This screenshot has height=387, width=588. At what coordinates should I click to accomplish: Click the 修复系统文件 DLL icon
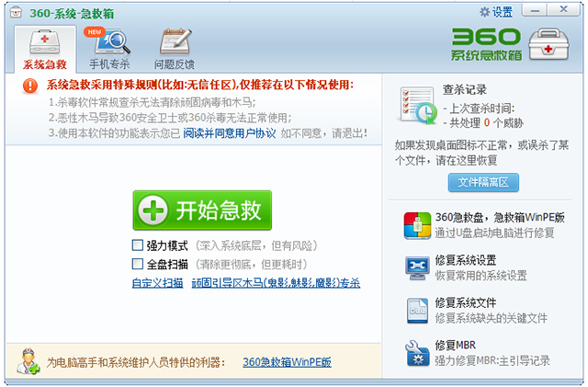click(417, 311)
